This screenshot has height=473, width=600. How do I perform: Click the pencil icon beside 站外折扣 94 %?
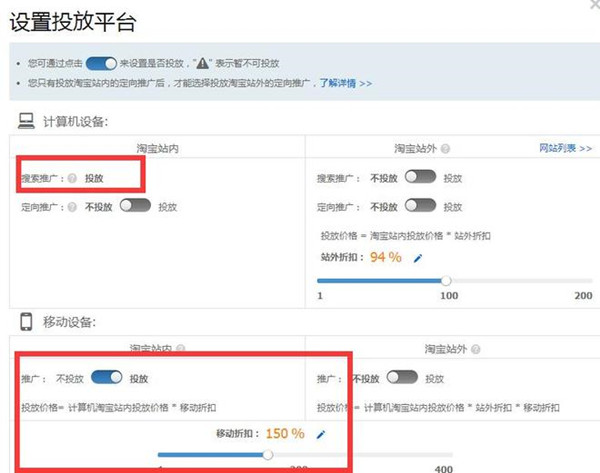click(x=418, y=258)
